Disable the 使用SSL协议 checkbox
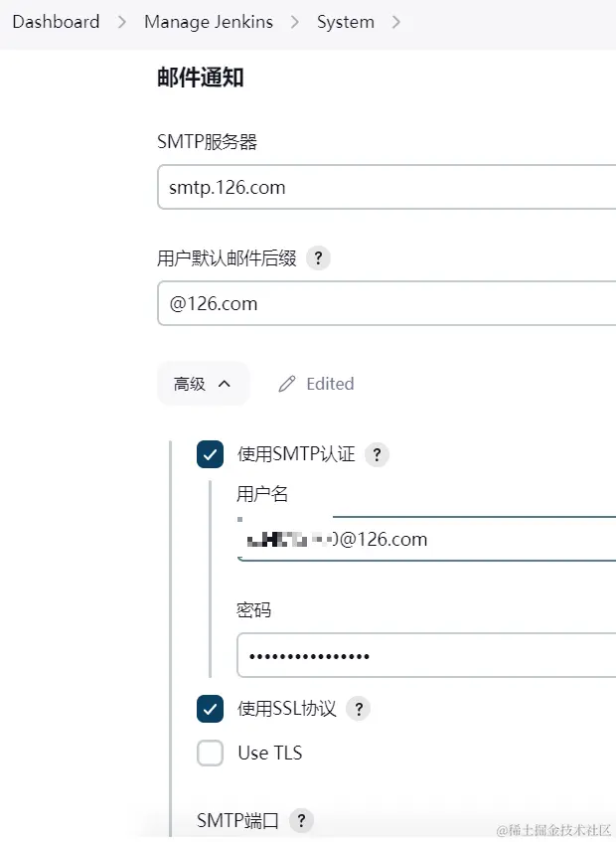This screenshot has width=616, height=842. [211, 709]
